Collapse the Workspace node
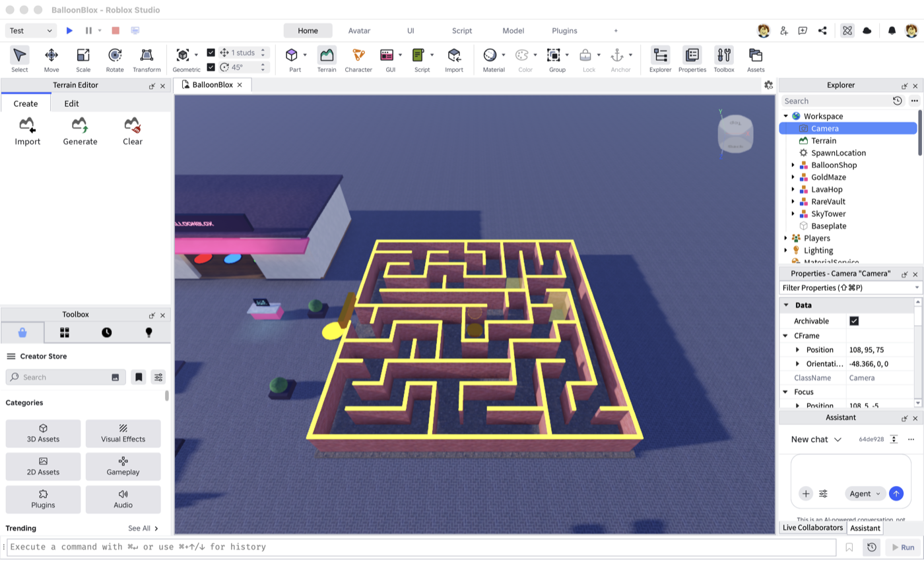Image resolution: width=924 pixels, height=579 pixels. (x=785, y=116)
